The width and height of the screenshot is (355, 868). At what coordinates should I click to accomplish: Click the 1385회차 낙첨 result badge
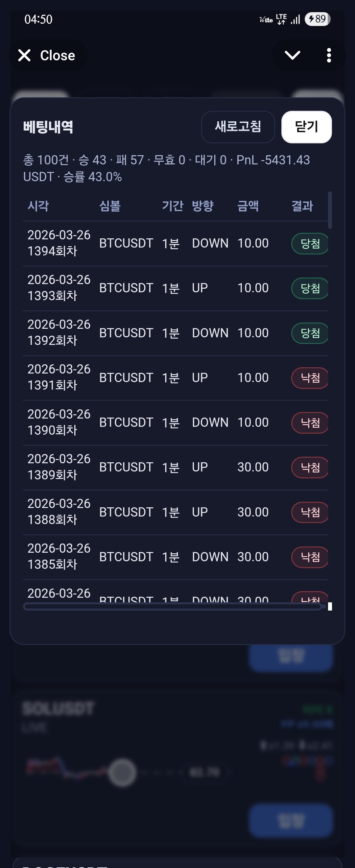tap(310, 557)
